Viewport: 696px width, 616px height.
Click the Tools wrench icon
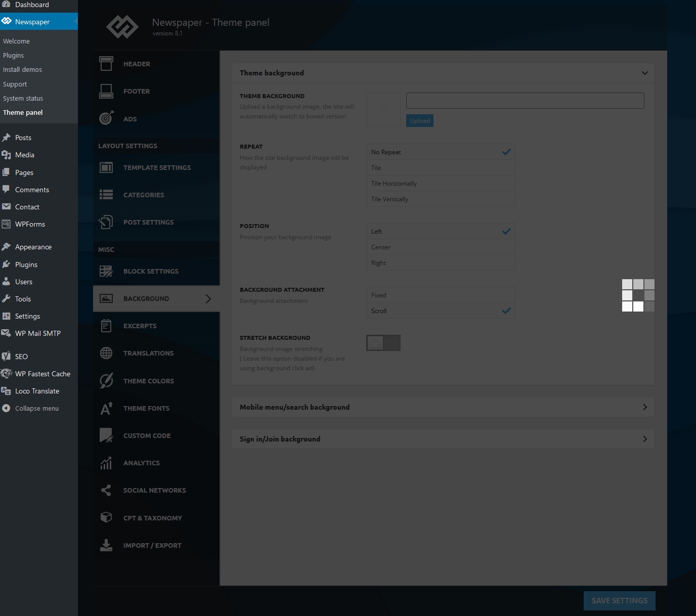(x=6, y=299)
